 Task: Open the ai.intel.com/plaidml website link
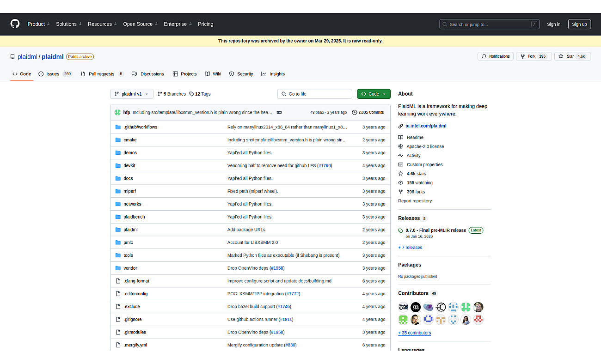[x=426, y=126]
